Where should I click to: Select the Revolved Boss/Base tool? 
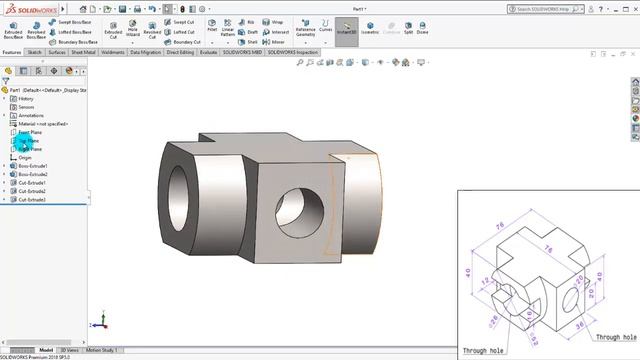[x=36, y=31]
